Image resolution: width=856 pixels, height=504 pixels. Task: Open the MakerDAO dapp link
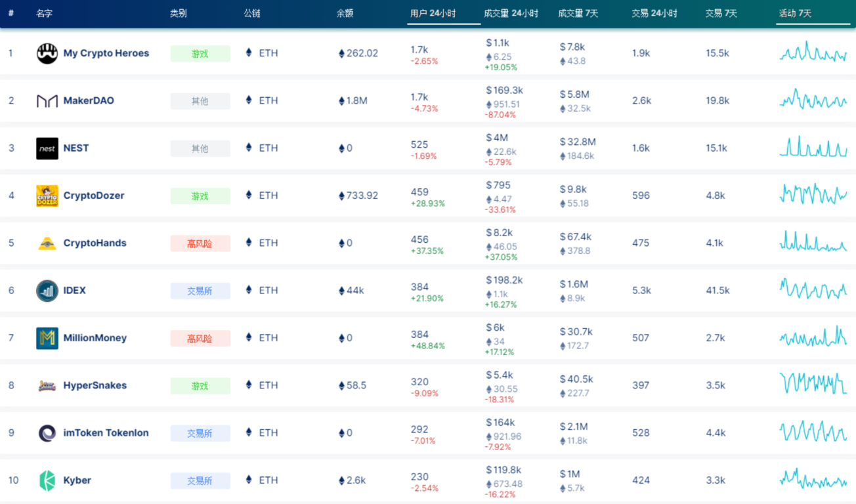pyautogui.click(x=89, y=100)
